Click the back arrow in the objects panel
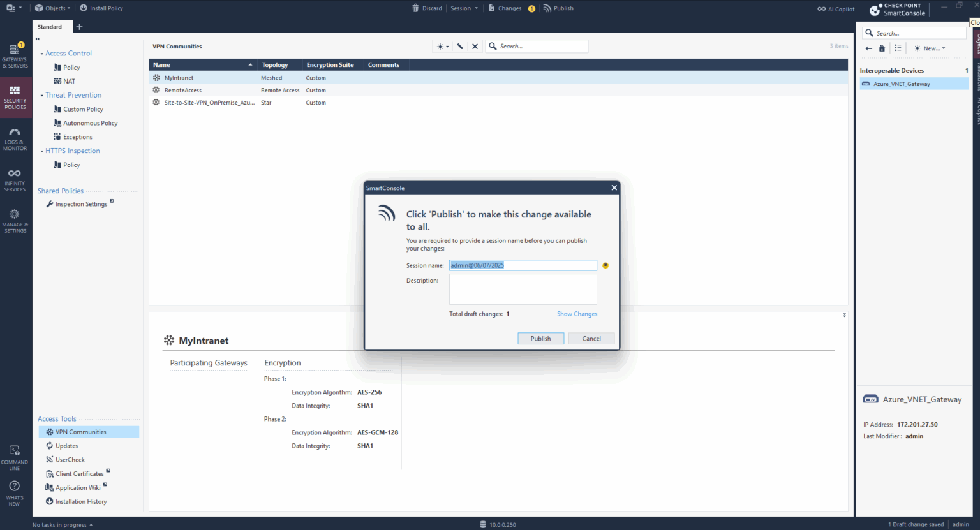 (868, 48)
